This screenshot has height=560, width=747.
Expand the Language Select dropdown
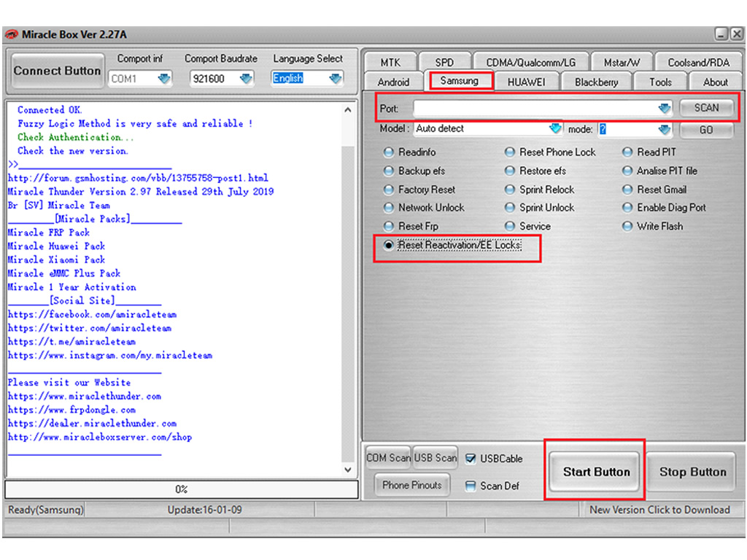[335, 79]
